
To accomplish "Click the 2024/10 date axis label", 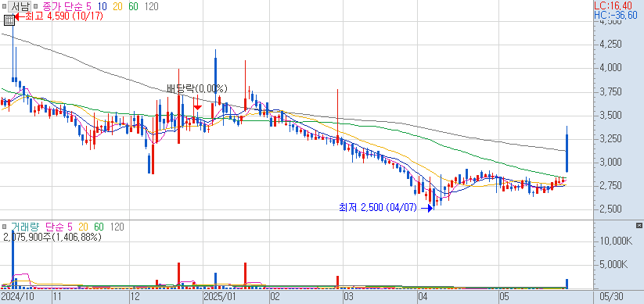I will coord(17,297).
